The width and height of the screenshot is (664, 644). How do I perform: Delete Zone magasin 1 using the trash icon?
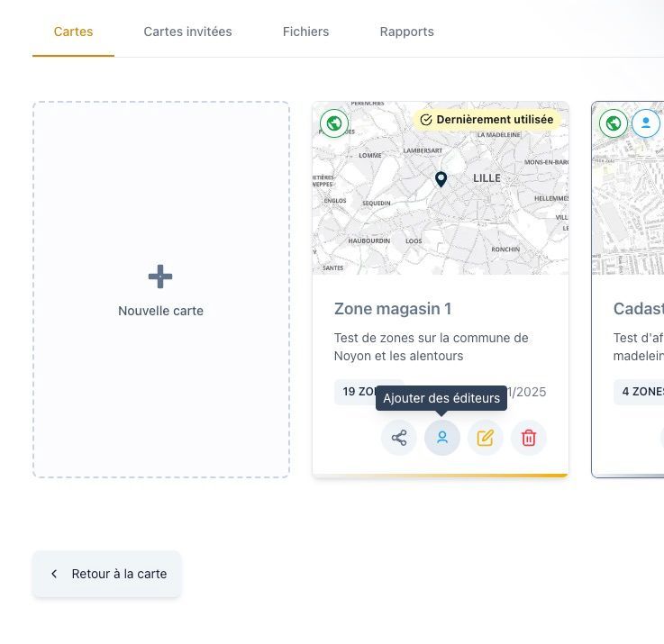[x=528, y=438]
